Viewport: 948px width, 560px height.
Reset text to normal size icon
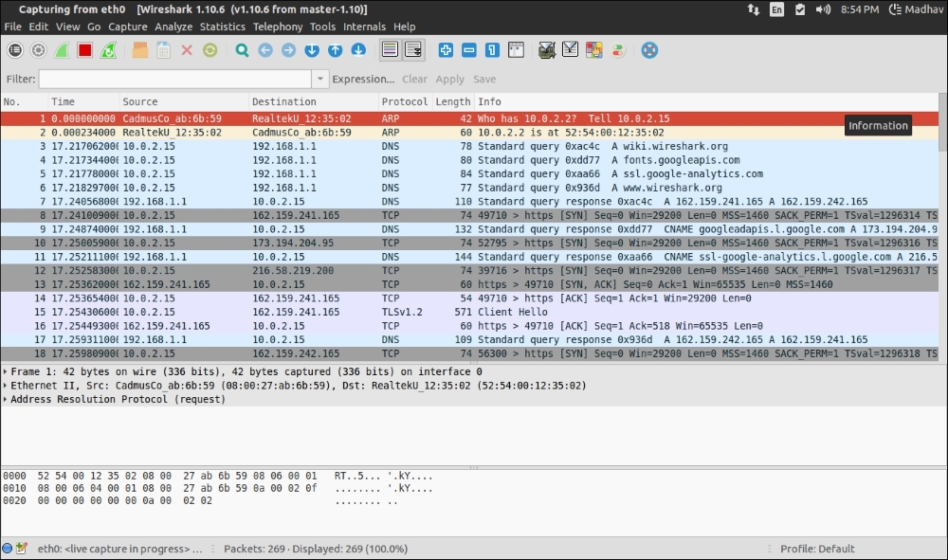[x=492, y=50]
